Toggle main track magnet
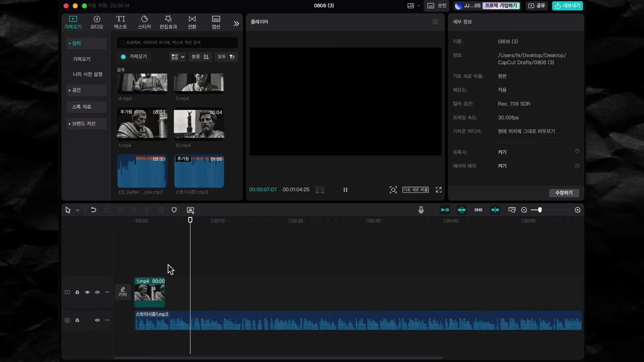The width and height of the screenshot is (644, 362). coord(445,210)
